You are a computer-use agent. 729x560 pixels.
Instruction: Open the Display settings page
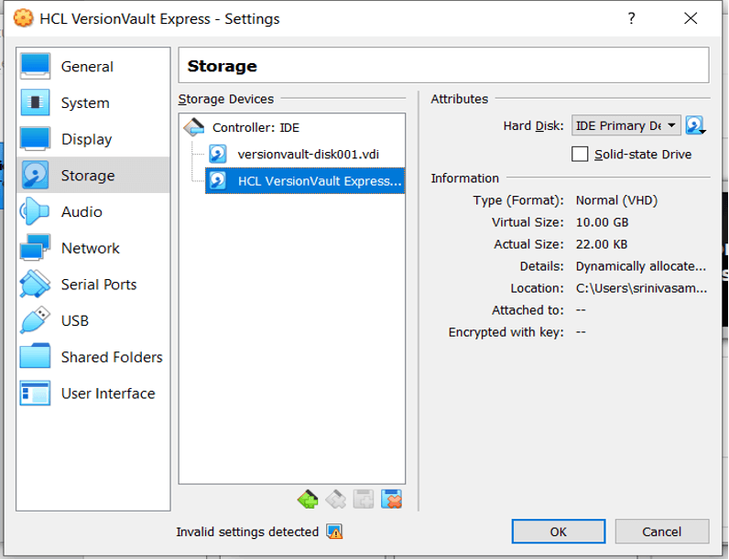(93, 139)
